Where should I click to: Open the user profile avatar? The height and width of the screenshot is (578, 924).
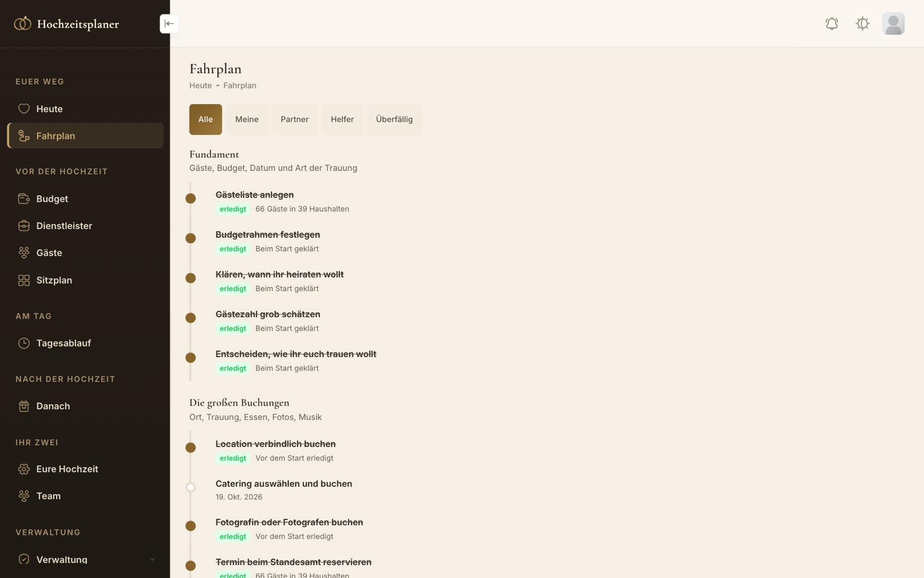893,24
